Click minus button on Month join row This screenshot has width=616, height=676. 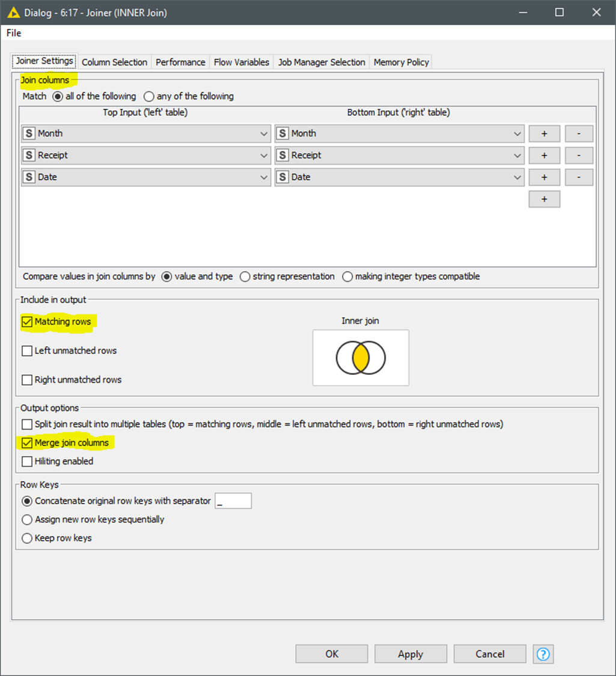579,133
